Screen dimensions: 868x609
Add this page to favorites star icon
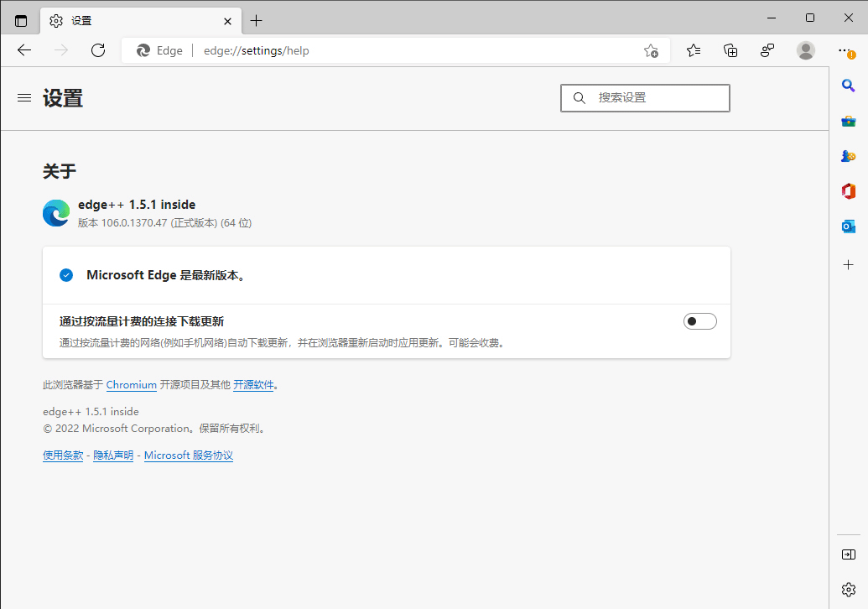tap(651, 51)
